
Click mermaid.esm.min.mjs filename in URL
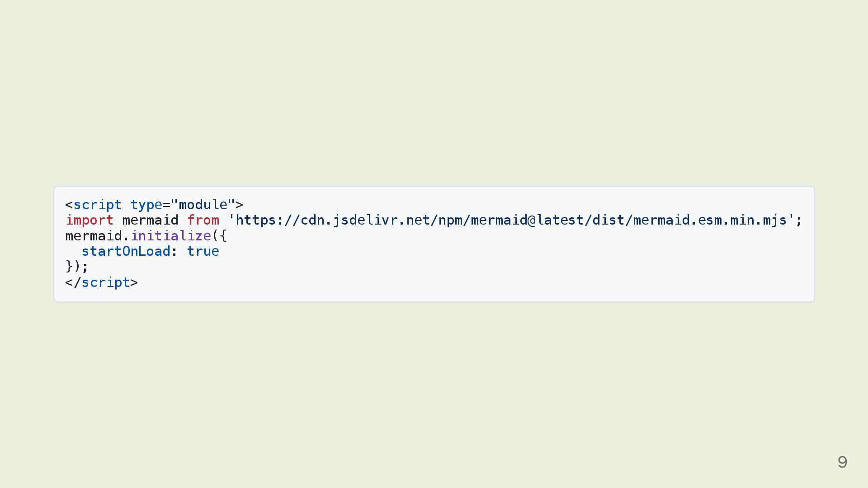click(710, 221)
